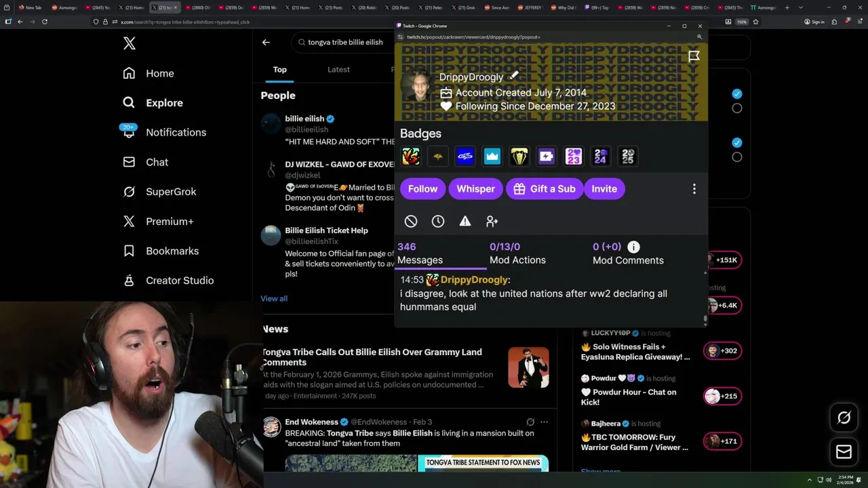Viewport: 868px width, 488px height.
Task: Open more options on End Wokeness post
Action: (x=544, y=422)
